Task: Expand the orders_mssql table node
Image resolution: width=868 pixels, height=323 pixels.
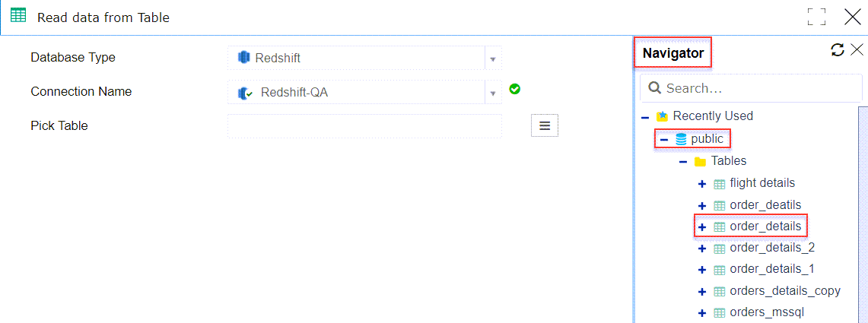Action: 702,314
